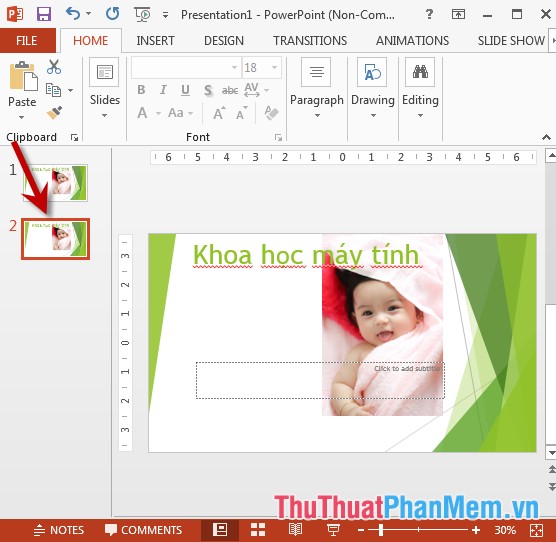Expand the Paste options arrow
556x542 pixels.
click(x=22, y=117)
